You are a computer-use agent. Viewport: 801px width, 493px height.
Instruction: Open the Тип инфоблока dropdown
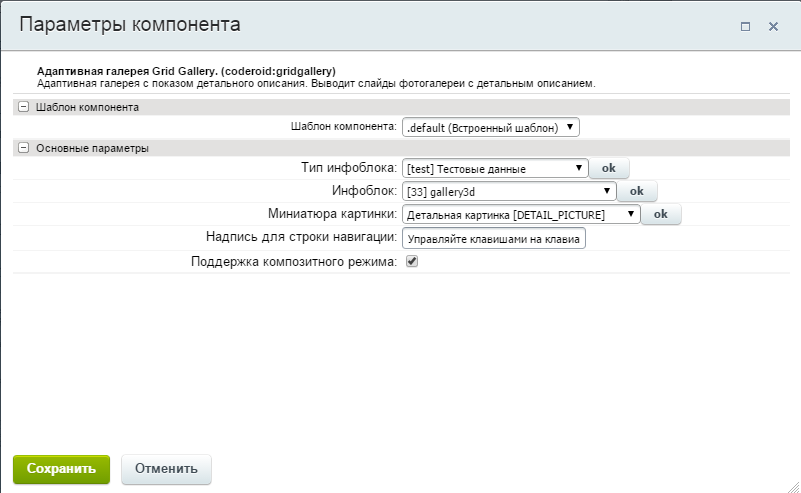(495, 169)
